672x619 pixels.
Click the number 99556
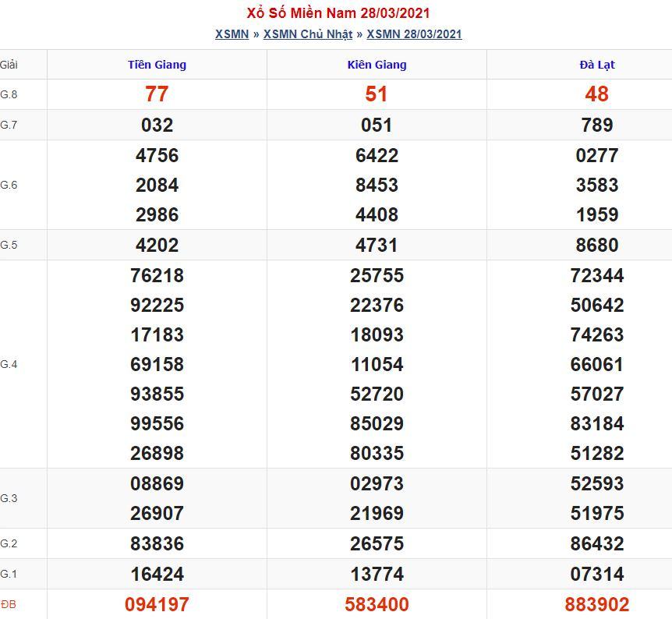coord(157,423)
